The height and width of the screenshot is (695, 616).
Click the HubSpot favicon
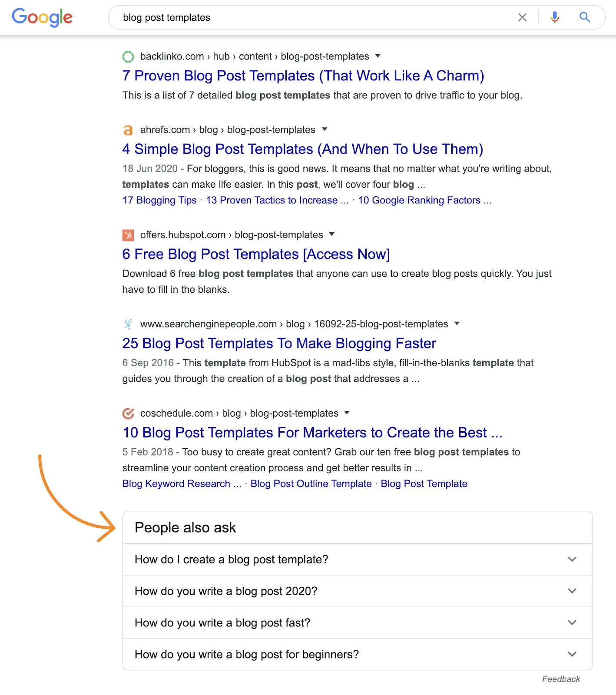click(x=128, y=235)
